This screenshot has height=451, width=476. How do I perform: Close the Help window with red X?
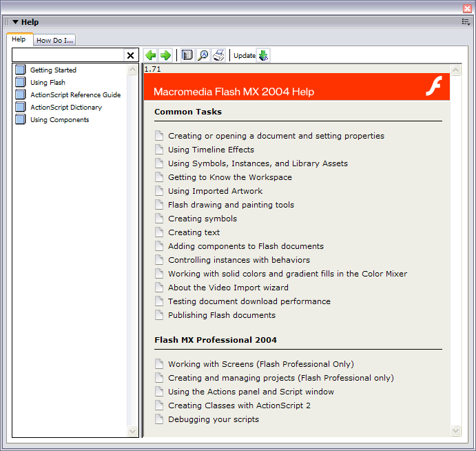467,8
